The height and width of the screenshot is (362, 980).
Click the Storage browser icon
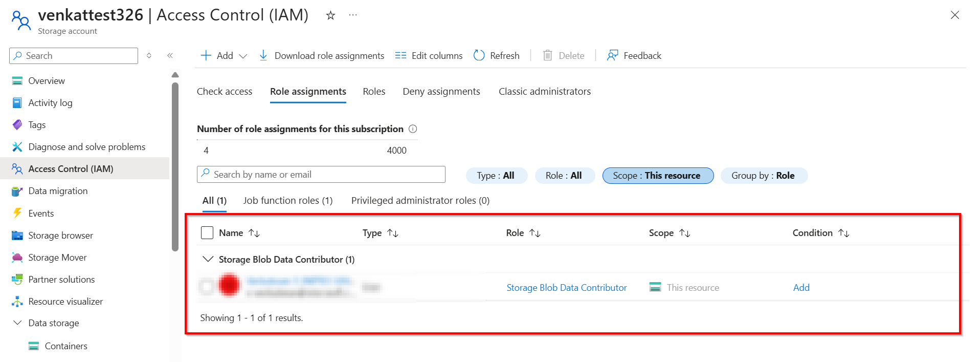tap(17, 236)
